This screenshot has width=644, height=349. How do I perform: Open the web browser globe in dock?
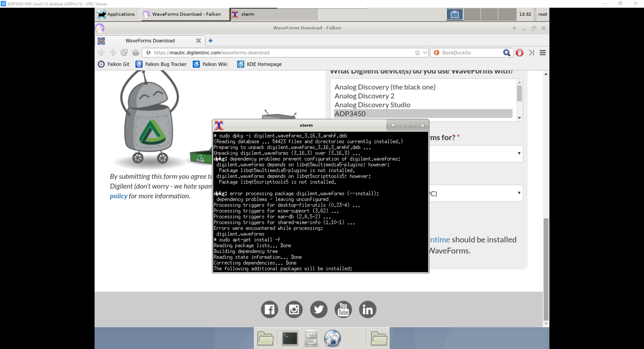click(x=332, y=338)
